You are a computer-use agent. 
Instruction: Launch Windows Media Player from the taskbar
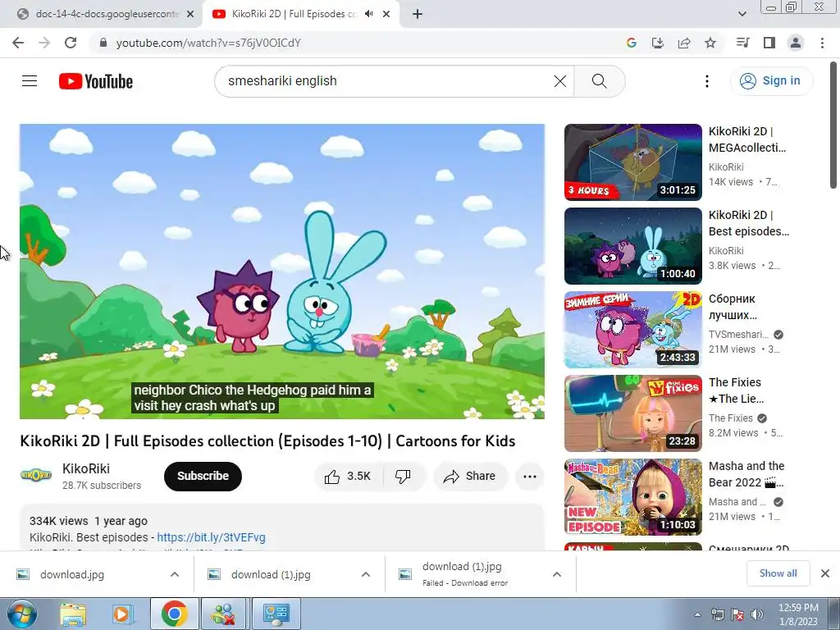123,614
